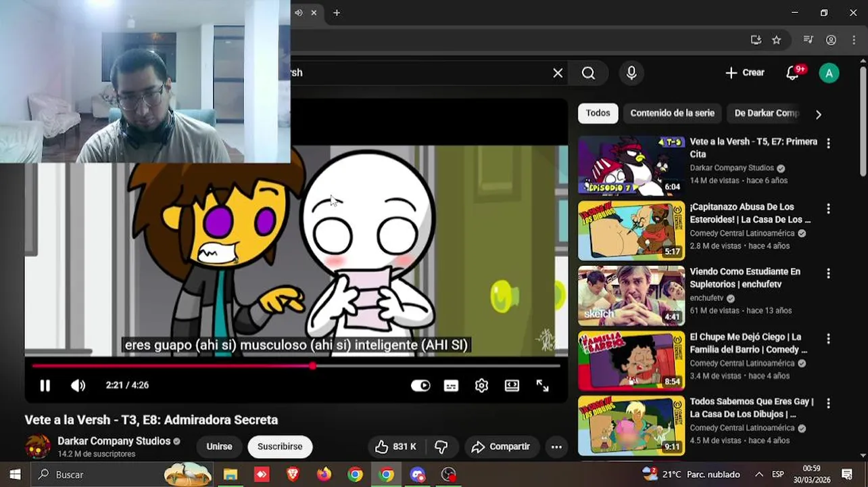
Task: Open options for Todos Sabemos video
Action: [x=828, y=403]
